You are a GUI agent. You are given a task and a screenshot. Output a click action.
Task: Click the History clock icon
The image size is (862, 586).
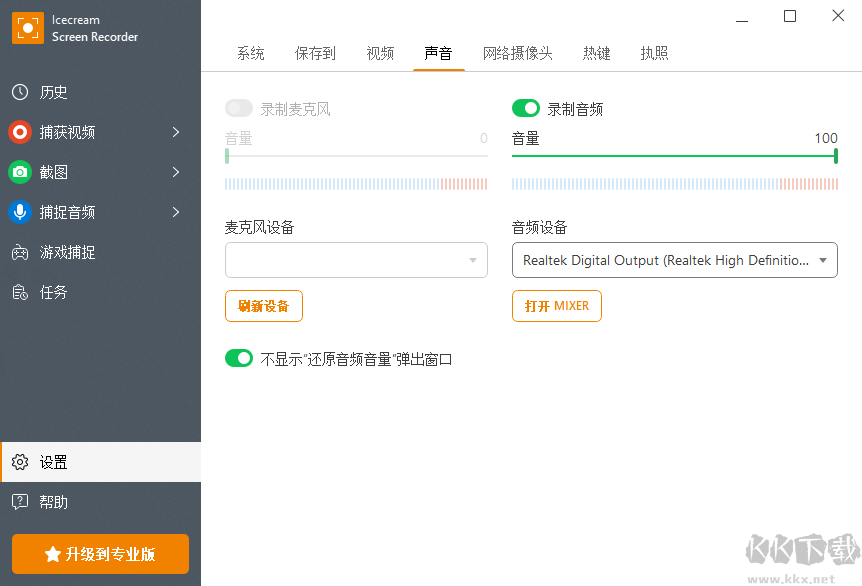20,92
